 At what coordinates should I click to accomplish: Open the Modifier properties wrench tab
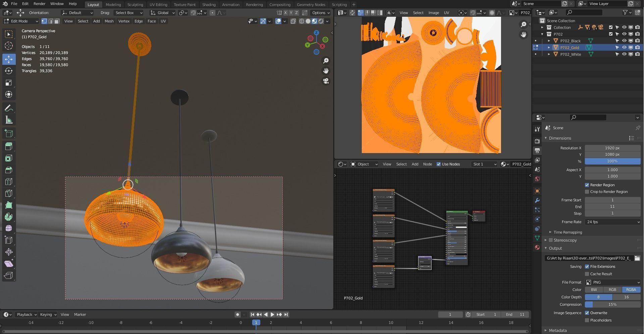coord(537,200)
